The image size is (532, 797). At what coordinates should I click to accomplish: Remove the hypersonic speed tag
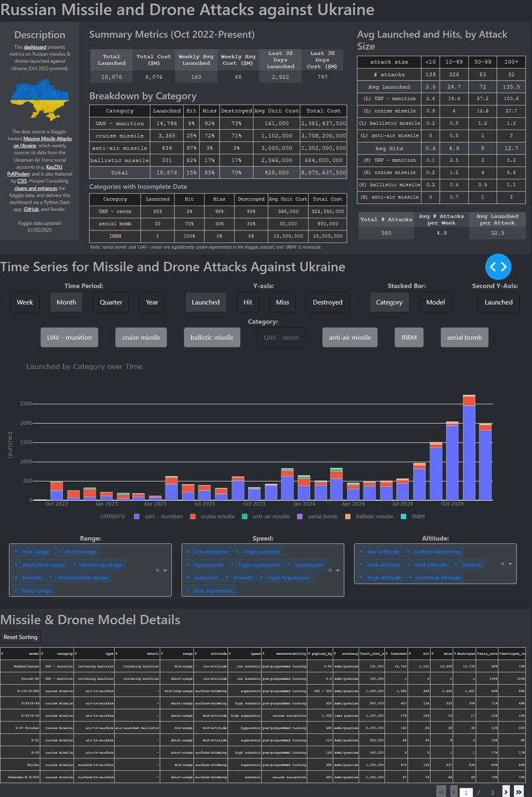(x=189, y=565)
